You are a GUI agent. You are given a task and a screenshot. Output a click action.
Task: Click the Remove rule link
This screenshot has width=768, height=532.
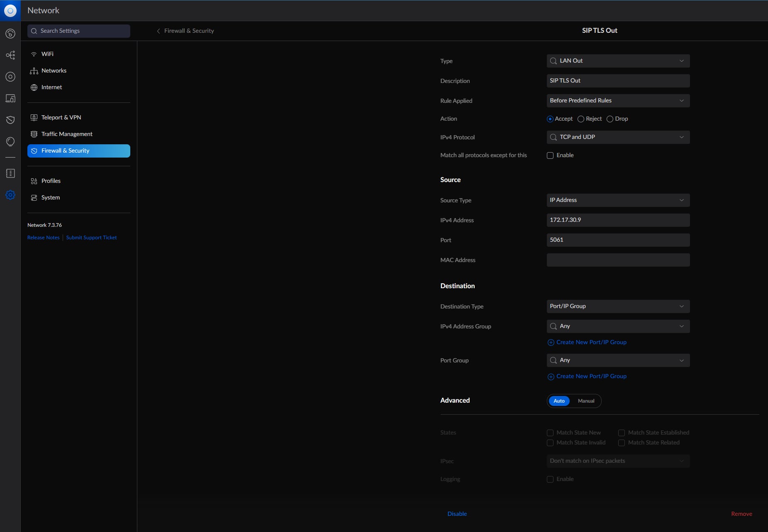tap(741, 514)
